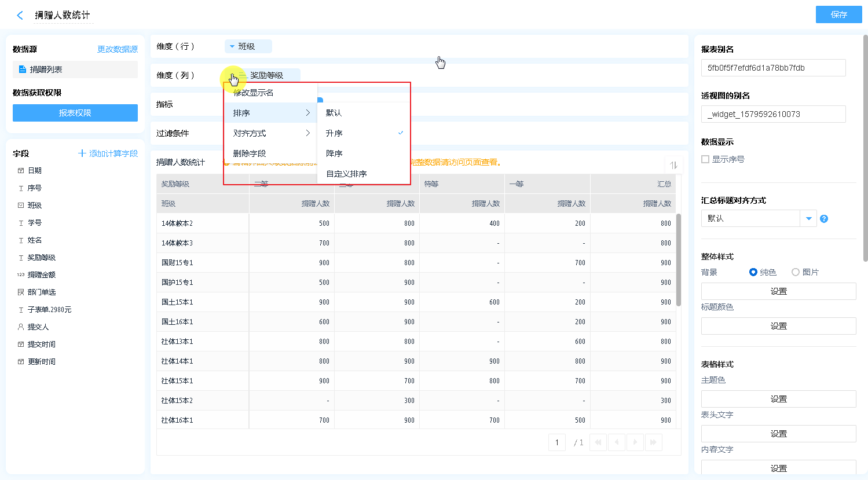Select the 纯色 background radio button
Viewport: 868px width, 480px height.
(x=753, y=272)
